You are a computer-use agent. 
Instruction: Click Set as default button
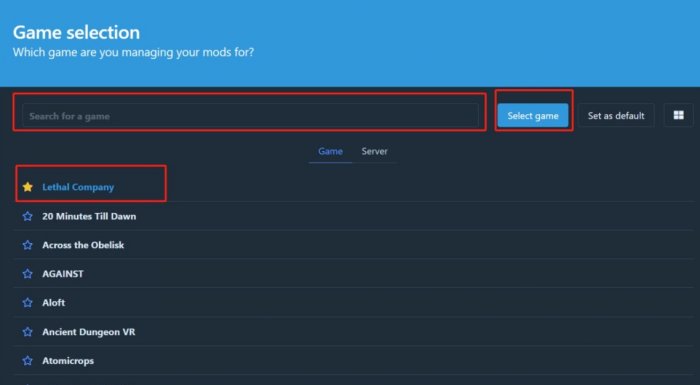click(x=616, y=115)
